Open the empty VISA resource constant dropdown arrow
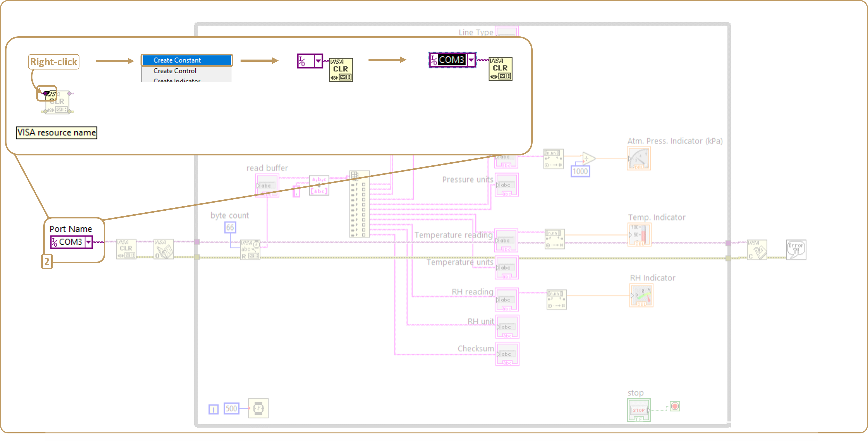Image resolution: width=868 pixels, height=441 pixels. pos(318,61)
